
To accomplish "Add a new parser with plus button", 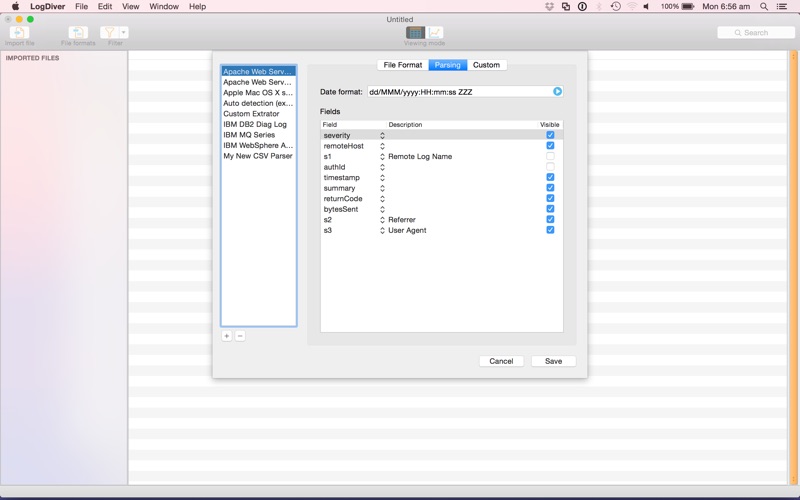I will (x=227, y=336).
